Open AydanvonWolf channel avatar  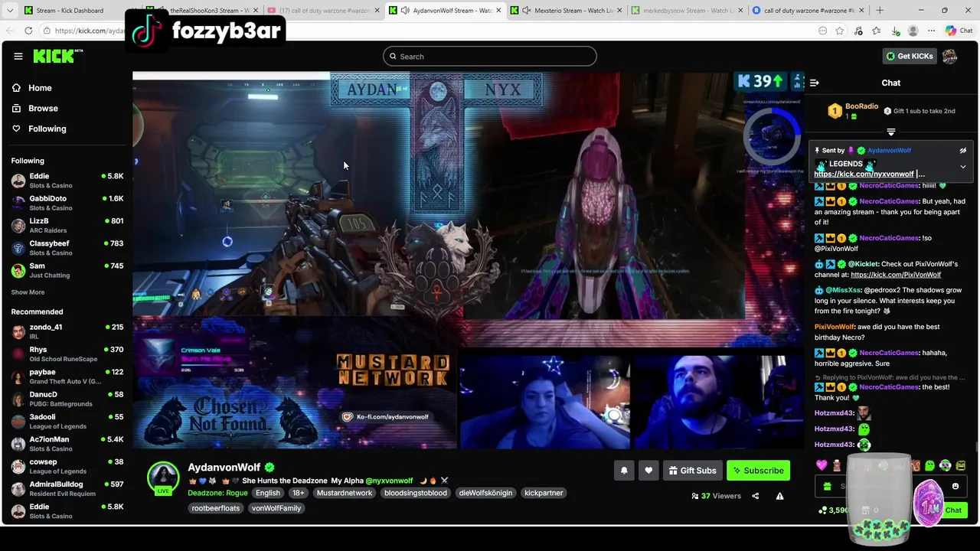coord(163,478)
